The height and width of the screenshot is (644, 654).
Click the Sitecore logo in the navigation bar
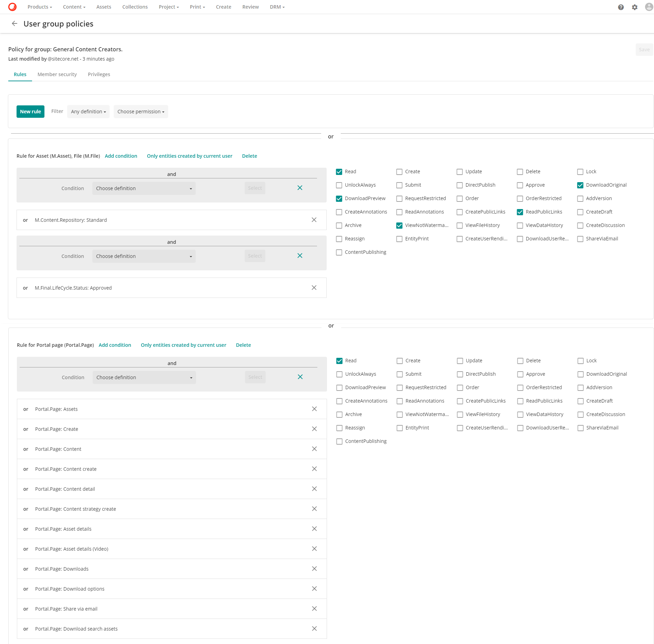coord(12,7)
